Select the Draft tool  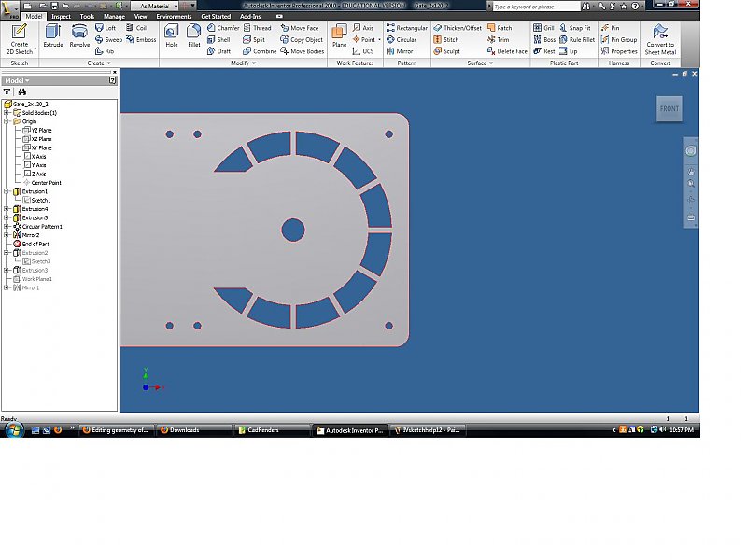[x=219, y=51]
